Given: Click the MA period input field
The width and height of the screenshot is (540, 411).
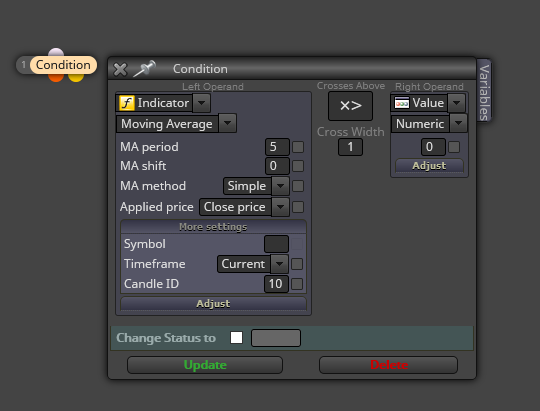Looking at the screenshot, I should point(277,147).
